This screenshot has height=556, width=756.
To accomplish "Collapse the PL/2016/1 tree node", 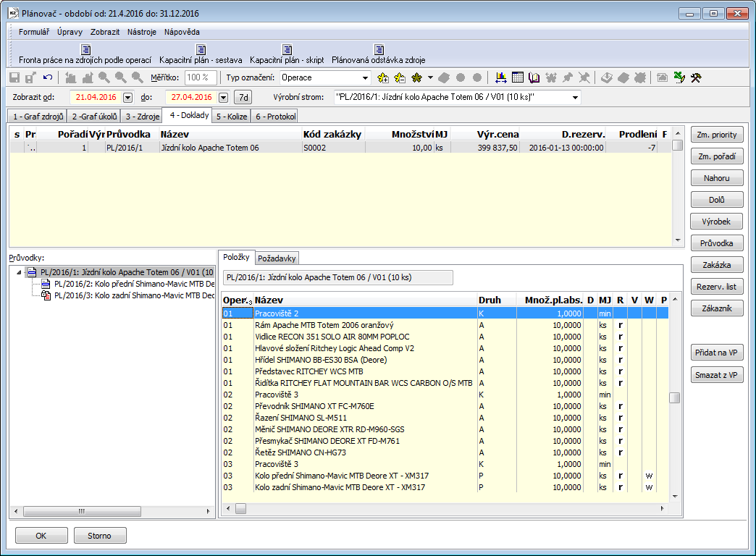I will 19,272.
